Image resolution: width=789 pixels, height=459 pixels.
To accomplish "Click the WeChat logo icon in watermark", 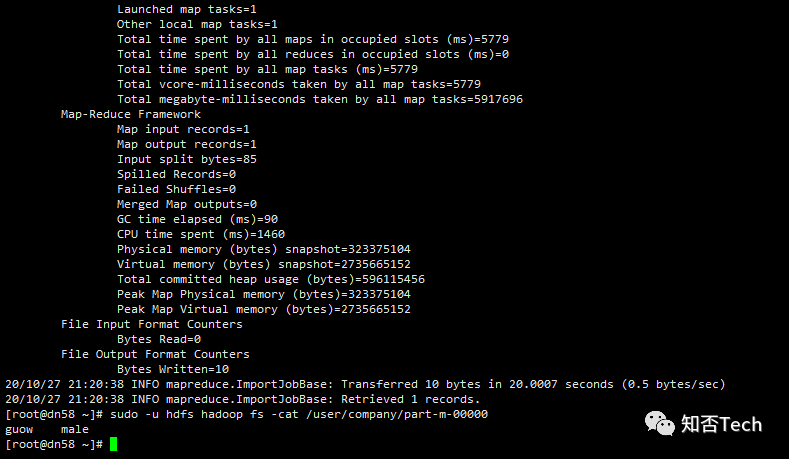I will pyautogui.click(x=660, y=423).
